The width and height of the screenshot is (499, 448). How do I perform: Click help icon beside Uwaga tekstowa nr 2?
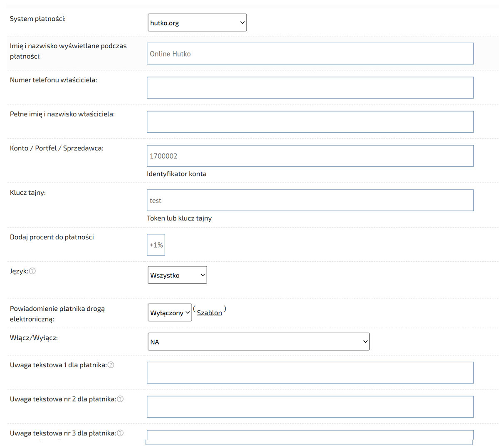(120, 399)
